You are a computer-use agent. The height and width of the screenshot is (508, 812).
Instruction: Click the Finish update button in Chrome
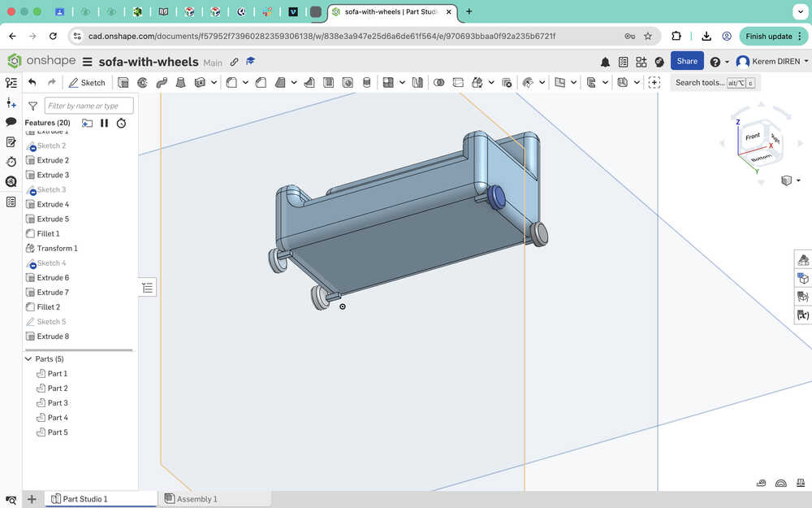point(768,36)
